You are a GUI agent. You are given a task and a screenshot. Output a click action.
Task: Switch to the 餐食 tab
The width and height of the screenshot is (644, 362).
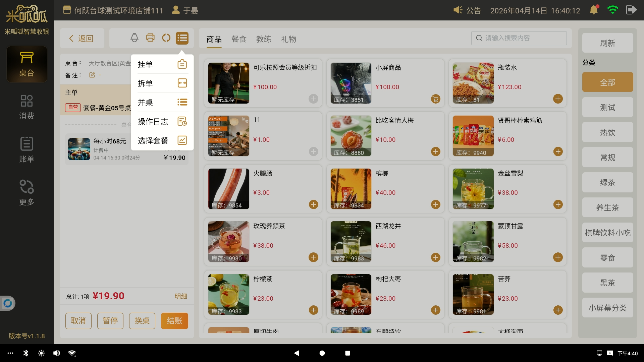point(239,39)
